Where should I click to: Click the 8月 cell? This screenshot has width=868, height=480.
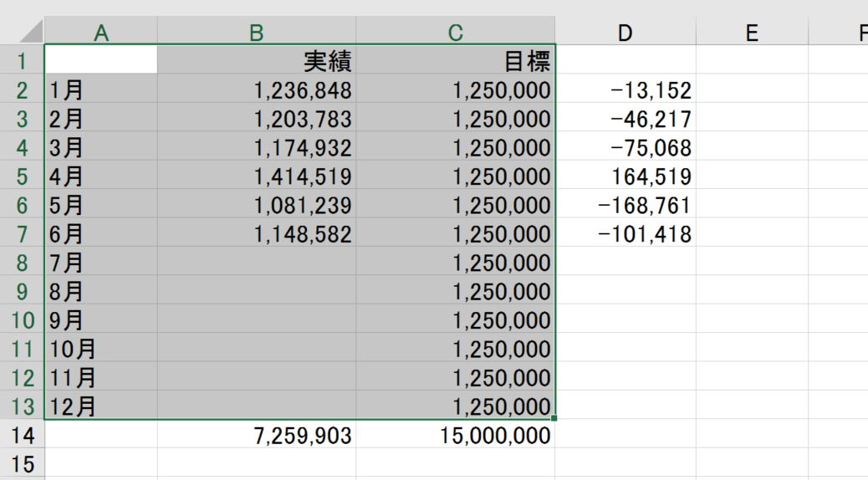point(100,290)
